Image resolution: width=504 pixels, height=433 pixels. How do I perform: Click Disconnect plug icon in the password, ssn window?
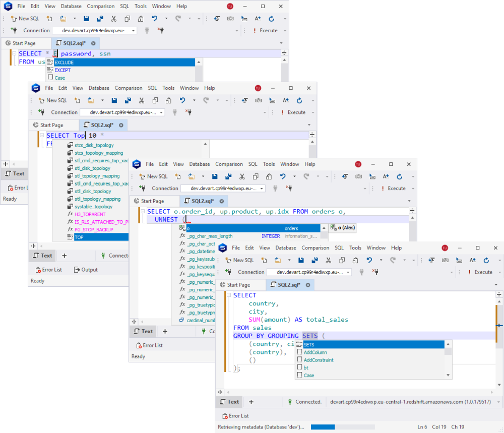(x=160, y=30)
